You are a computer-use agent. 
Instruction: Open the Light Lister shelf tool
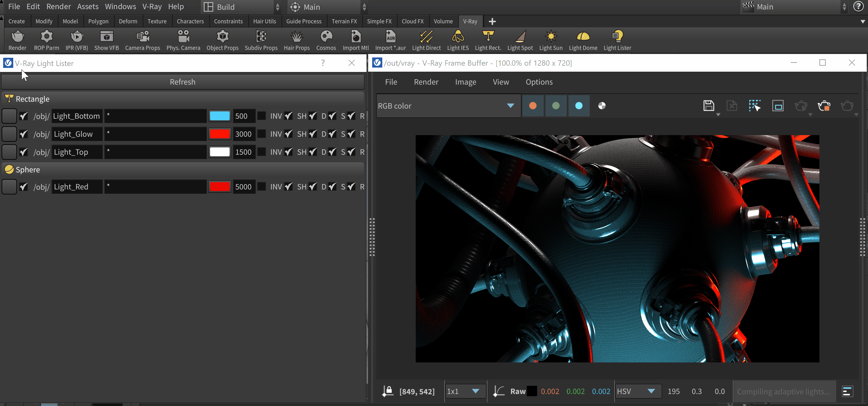pos(617,40)
